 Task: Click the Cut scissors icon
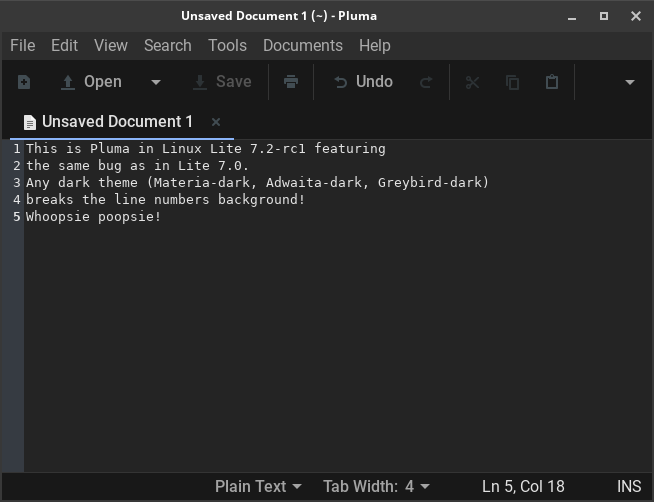(x=472, y=82)
